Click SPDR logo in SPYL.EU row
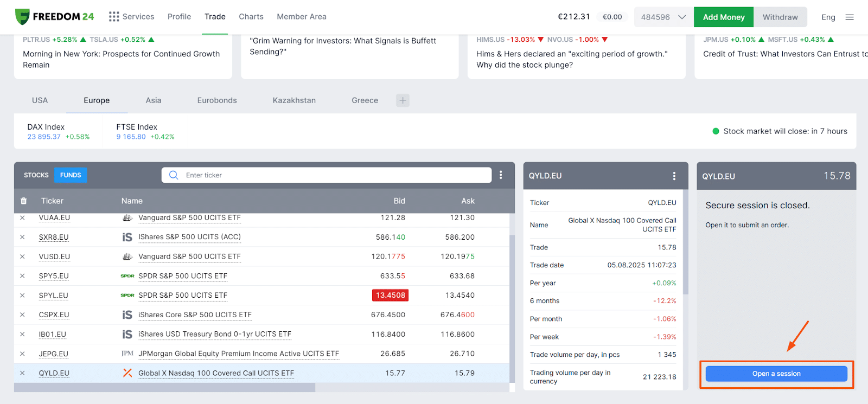Viewport: 868px width, 404px height. coord(127,296)
